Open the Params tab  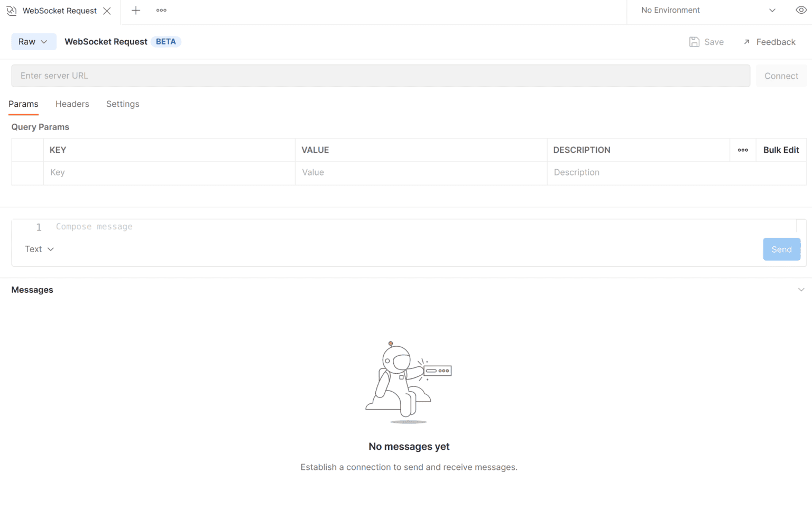click(23, 104)
